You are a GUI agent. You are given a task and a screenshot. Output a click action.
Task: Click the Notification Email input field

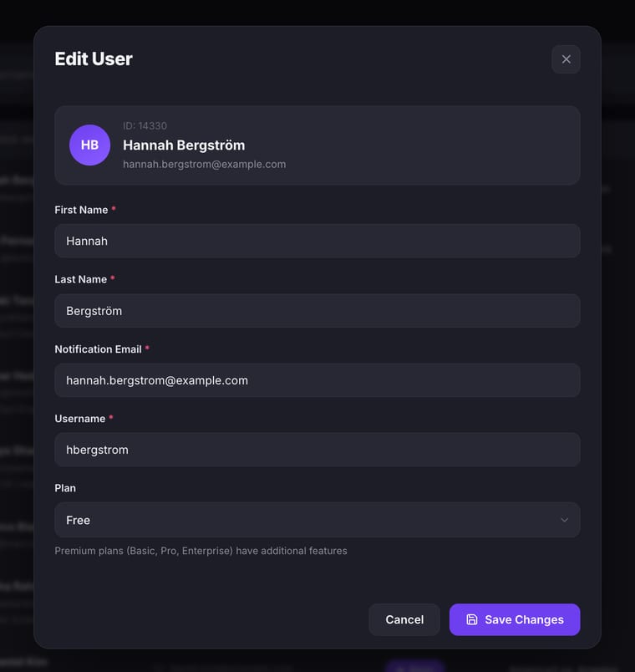pos(317,380)
